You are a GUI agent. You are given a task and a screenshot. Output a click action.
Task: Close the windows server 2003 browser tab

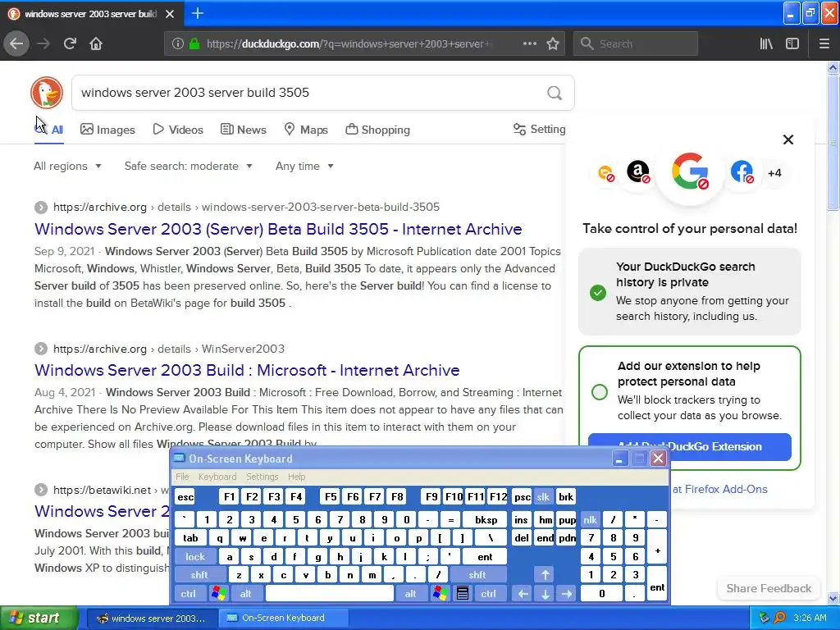(x=170, y=14)
